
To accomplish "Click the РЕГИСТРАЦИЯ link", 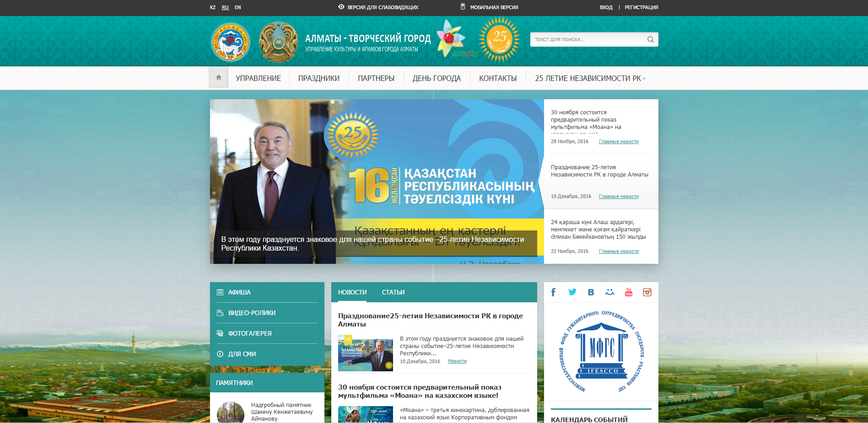I will (641, 7).
